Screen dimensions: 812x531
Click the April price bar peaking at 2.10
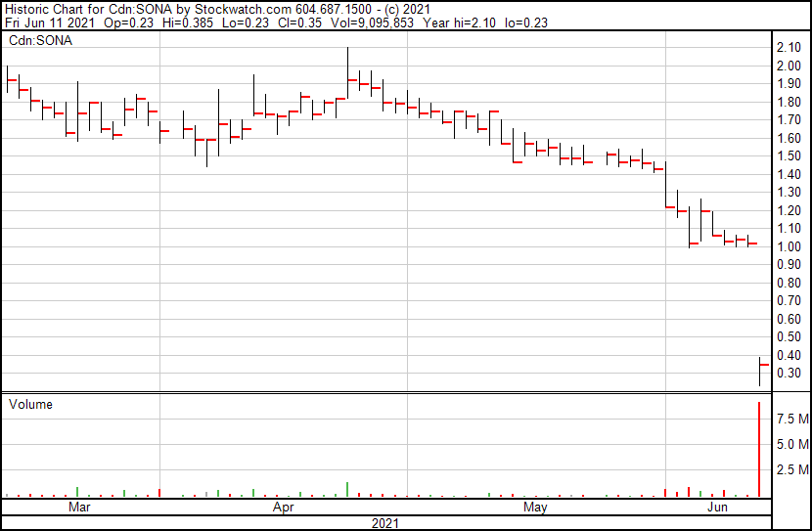click(348, 72)
